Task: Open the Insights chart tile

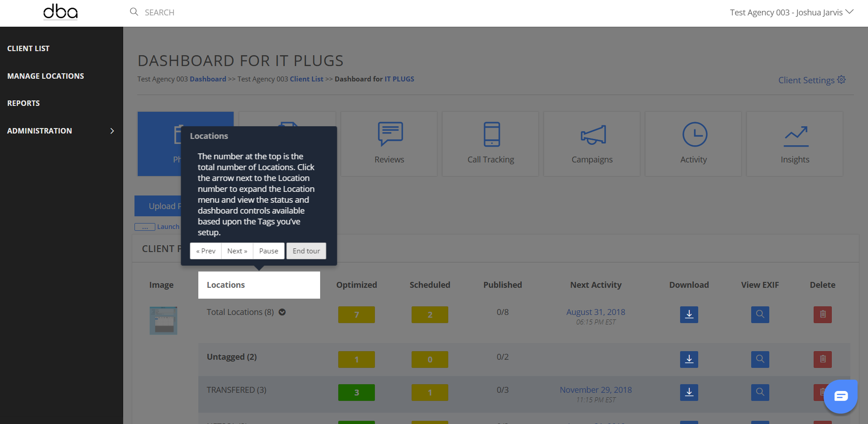Action: coord(795,143)
